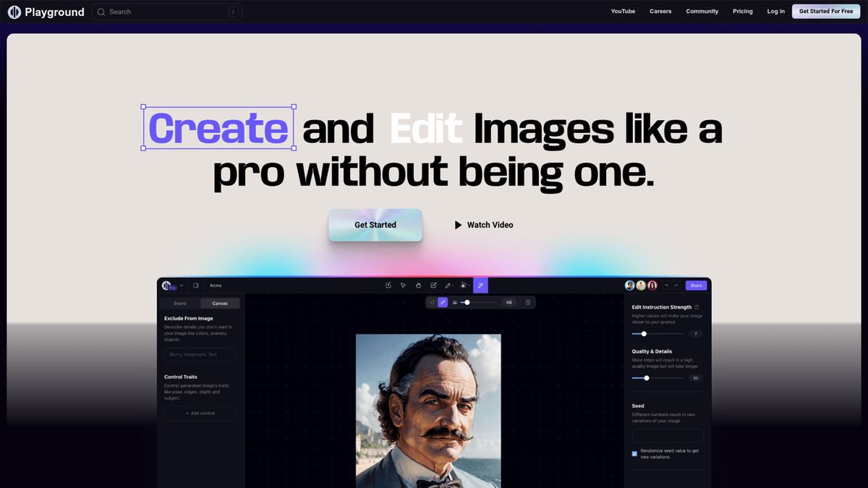Select the hand pan tool
Image resolution: width=868 pixels, height=488 pixels.
coord(418,286)
